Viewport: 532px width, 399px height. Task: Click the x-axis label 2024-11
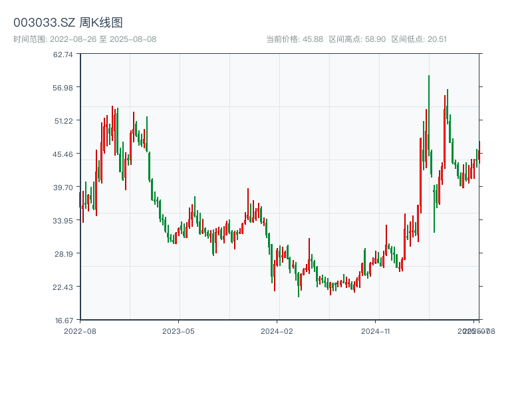[x=375, y=331]
